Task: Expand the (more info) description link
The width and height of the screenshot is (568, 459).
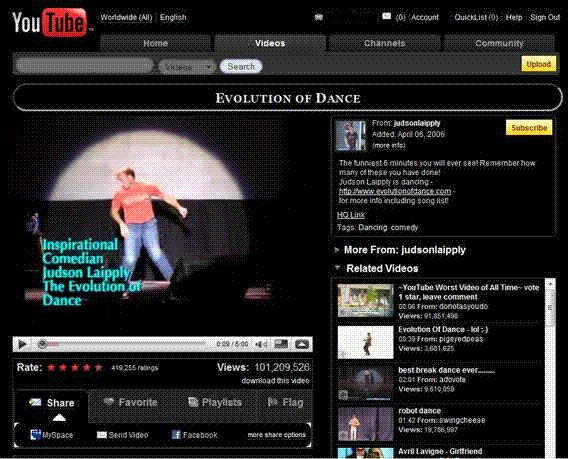Action: click(389, 145)
